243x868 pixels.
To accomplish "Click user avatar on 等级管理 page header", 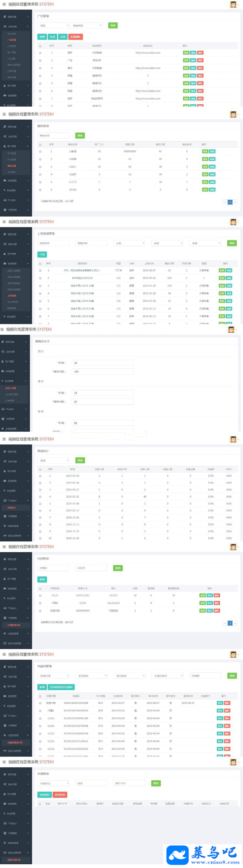I will tap(233, 114).
